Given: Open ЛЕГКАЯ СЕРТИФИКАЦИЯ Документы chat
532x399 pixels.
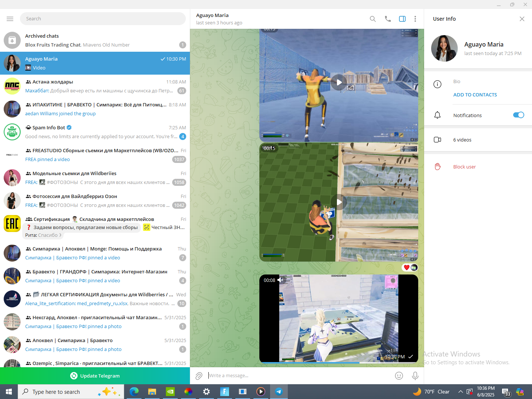Looking at the screenshot, I should point(95,299).
